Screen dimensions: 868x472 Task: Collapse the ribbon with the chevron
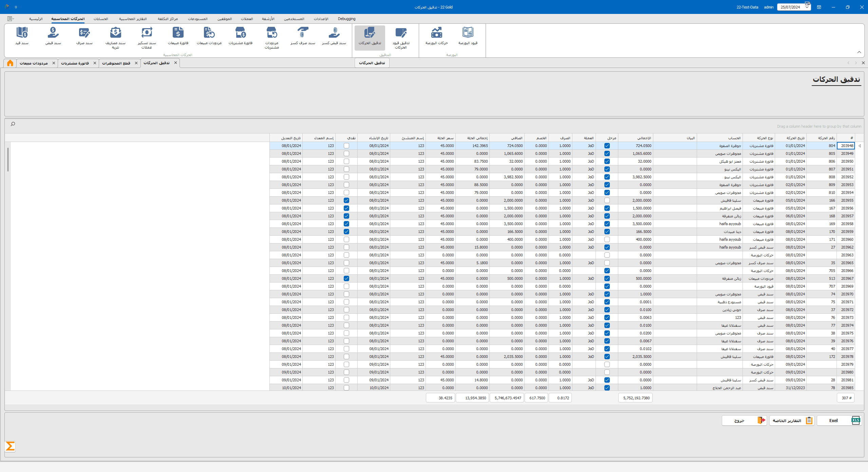coord(859,52)
